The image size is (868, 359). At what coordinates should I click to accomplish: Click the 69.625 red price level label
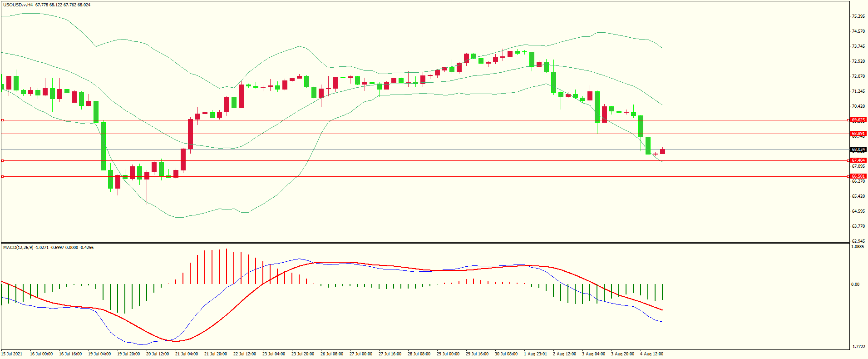pos(858,120)
